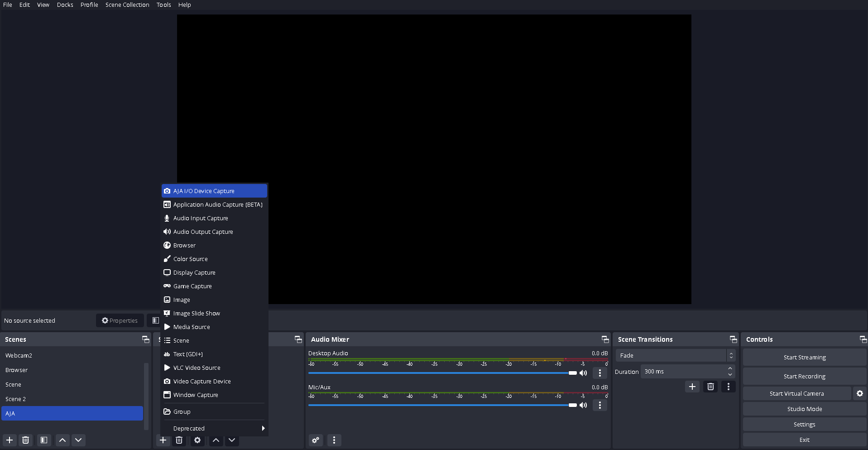Undock the Audio Mixer panel
Viewport: 868px width, 450px height.
(x=605, y=339)
